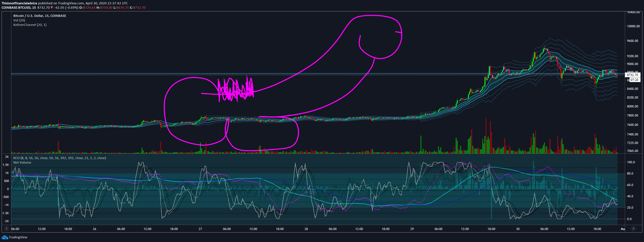Click the 40.0 oscillator scale label
Screen dimensions: 644x242
(630, 196)
